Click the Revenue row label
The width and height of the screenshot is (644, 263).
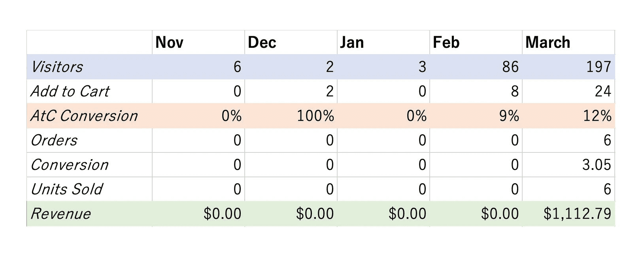click(x=89, y=214)
